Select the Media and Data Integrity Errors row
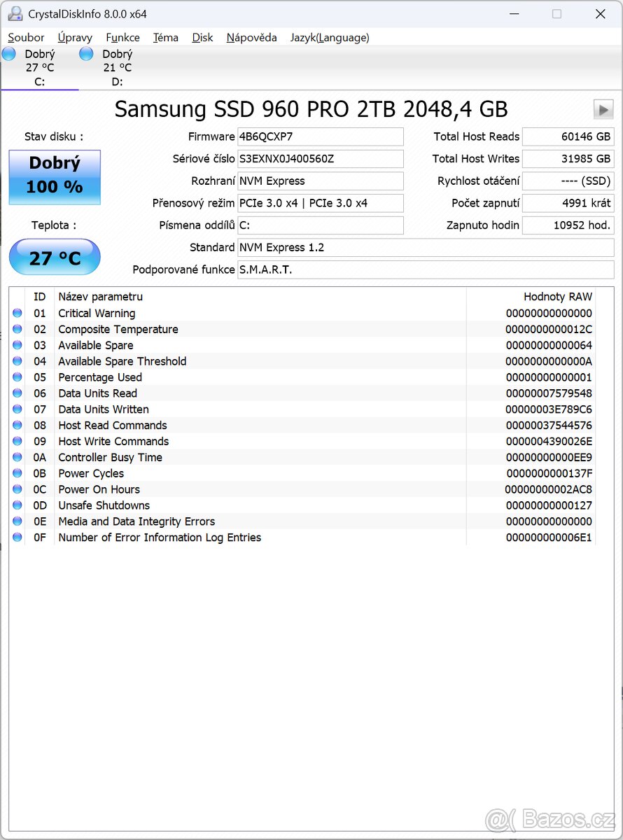623x840 pixels. pyautogui.click(x=302, y=521)
